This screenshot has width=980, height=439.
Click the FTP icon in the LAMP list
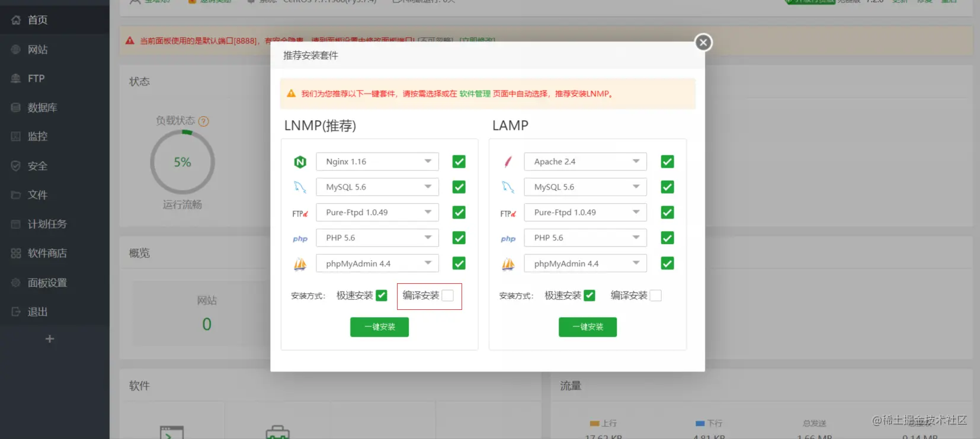pos(508,213)
